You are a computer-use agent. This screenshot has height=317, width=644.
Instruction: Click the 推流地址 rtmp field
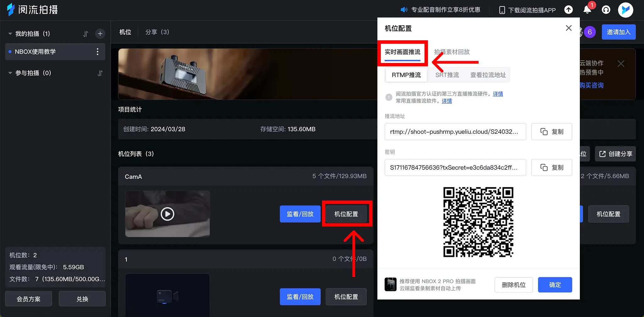coord(455,132)
